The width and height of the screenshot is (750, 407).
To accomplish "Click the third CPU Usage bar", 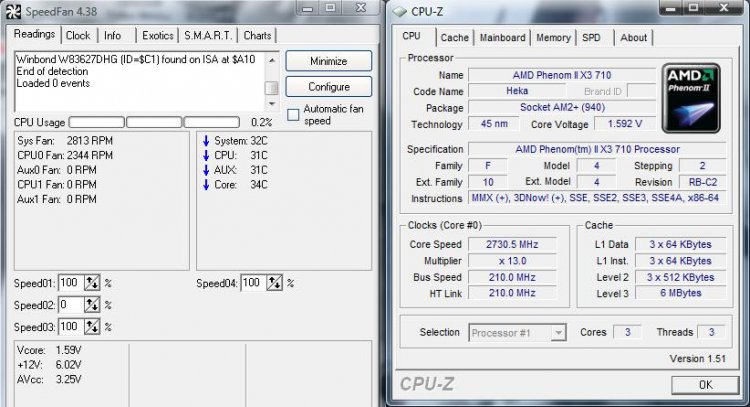I will (x=211, y=122).
